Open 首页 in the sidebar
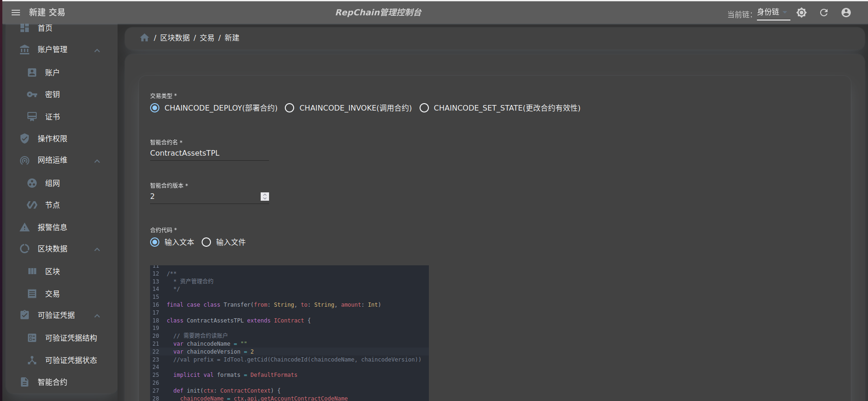 point(45,28)
